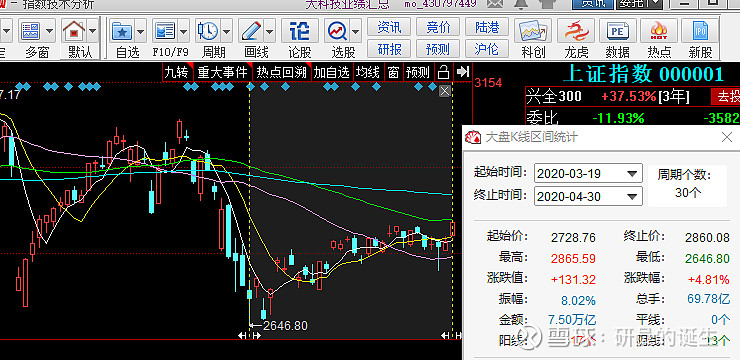740x360 pixels.
Task: Select the 画线 drawing pencil tool
Action: (251, 32)
